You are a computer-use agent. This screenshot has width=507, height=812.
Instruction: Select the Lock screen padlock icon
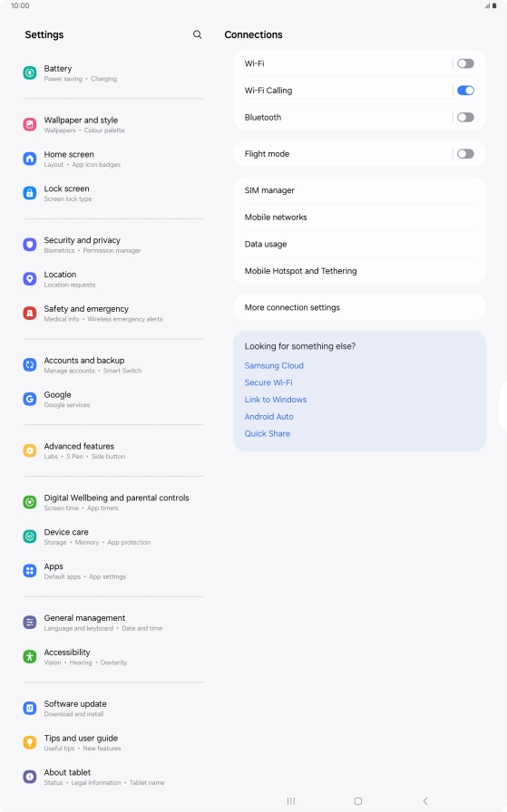click(x=30, y=193)
